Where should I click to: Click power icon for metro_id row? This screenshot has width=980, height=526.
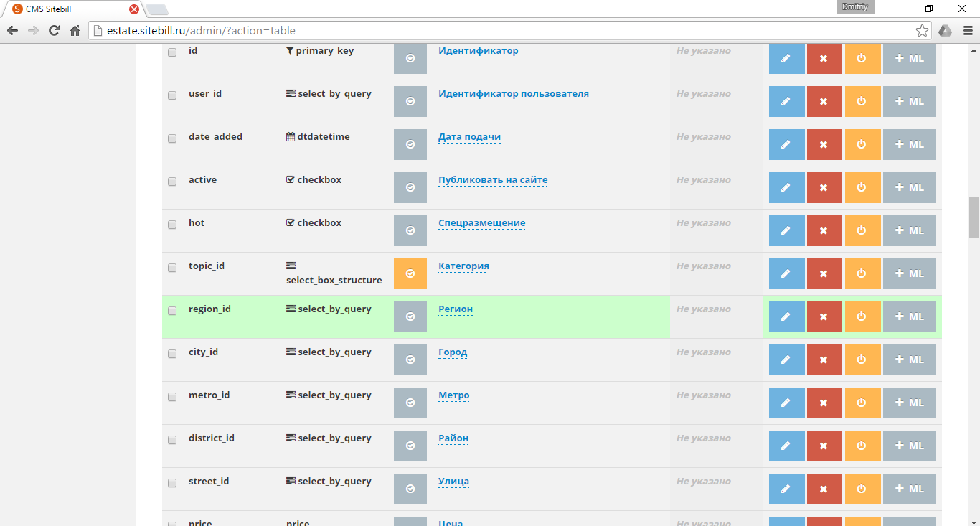[862, 403]
